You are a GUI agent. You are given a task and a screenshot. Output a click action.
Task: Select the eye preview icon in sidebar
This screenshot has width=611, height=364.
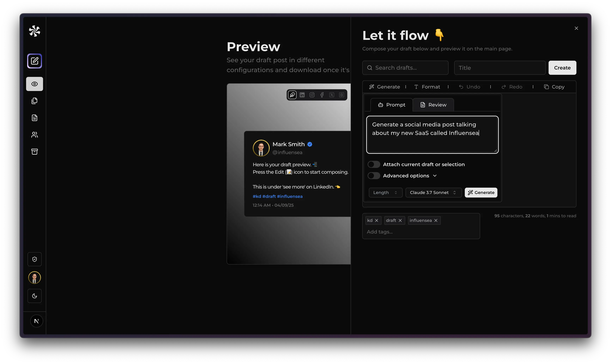[x=34, y=84]
